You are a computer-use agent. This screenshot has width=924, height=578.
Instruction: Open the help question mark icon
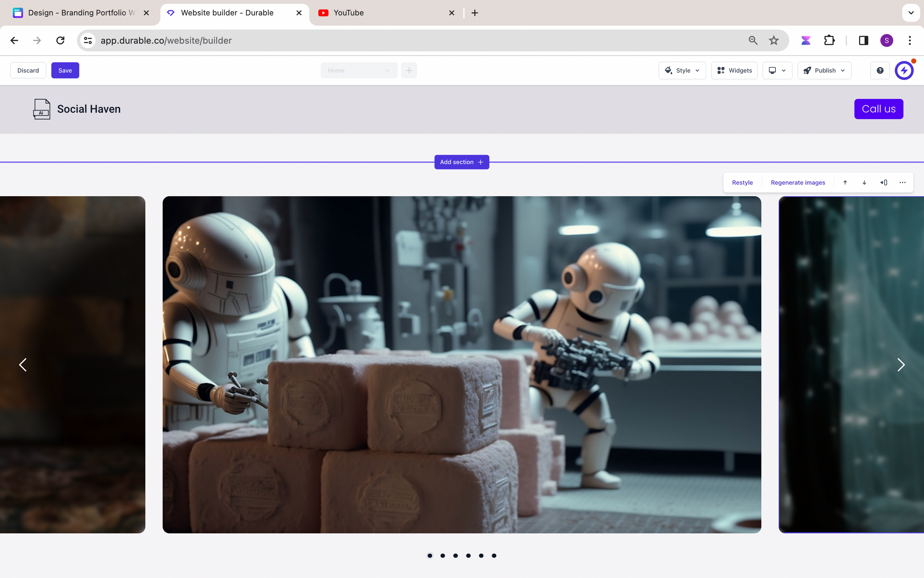880,70
